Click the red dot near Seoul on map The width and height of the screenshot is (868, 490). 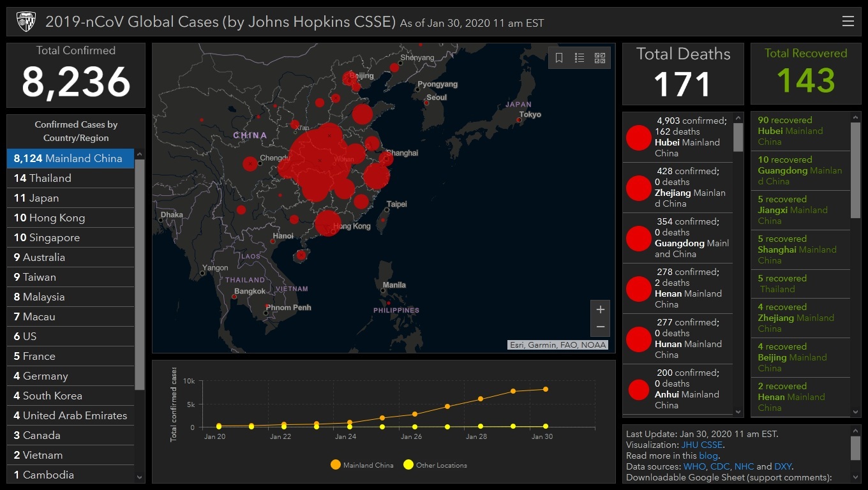coord(426,103)
